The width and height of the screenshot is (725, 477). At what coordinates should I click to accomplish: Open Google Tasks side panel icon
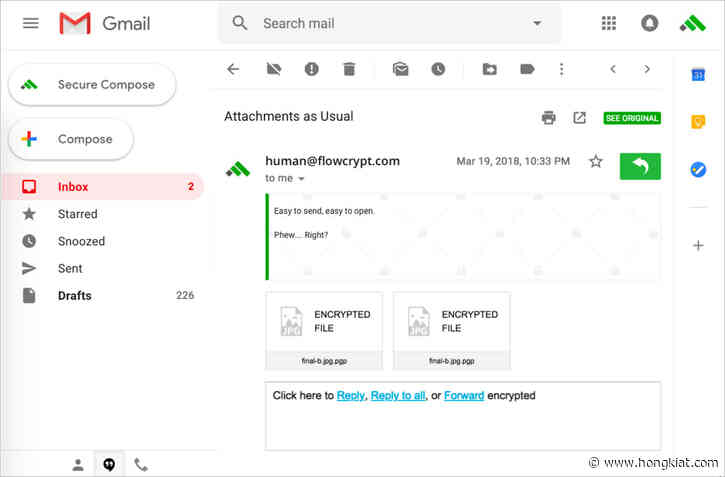(698, 170)
